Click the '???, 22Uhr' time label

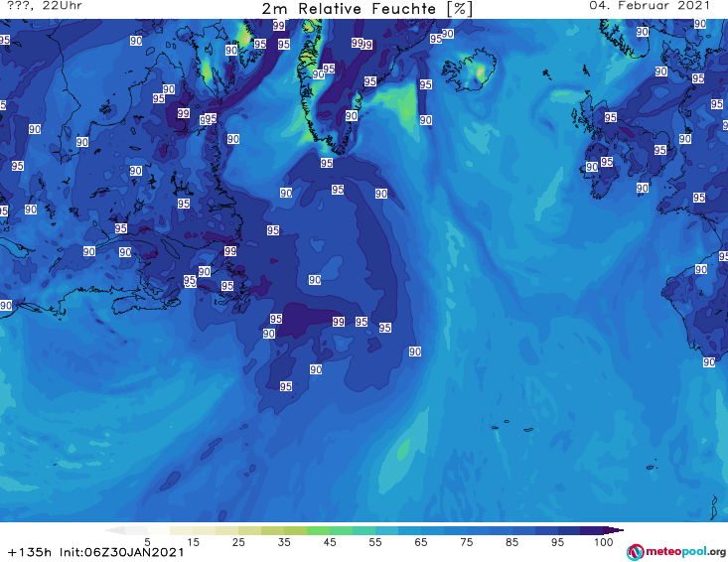click(x=45, y=6)
